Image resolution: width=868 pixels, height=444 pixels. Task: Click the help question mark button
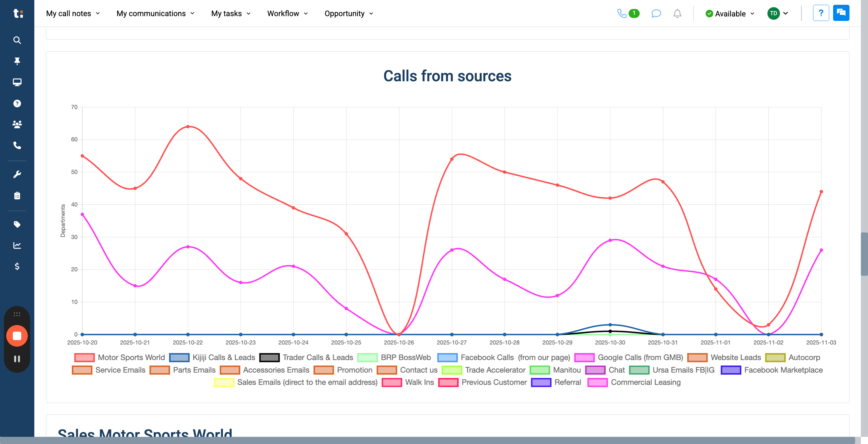pyautogui.click(x=821, y=13)
